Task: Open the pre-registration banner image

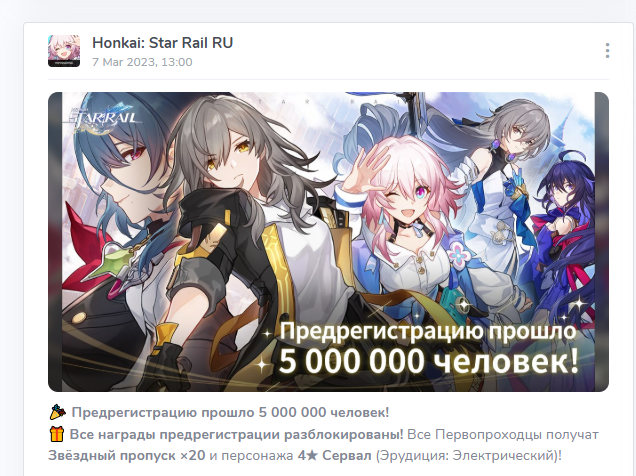Action: pyautogui.click(x=328, y=242)
